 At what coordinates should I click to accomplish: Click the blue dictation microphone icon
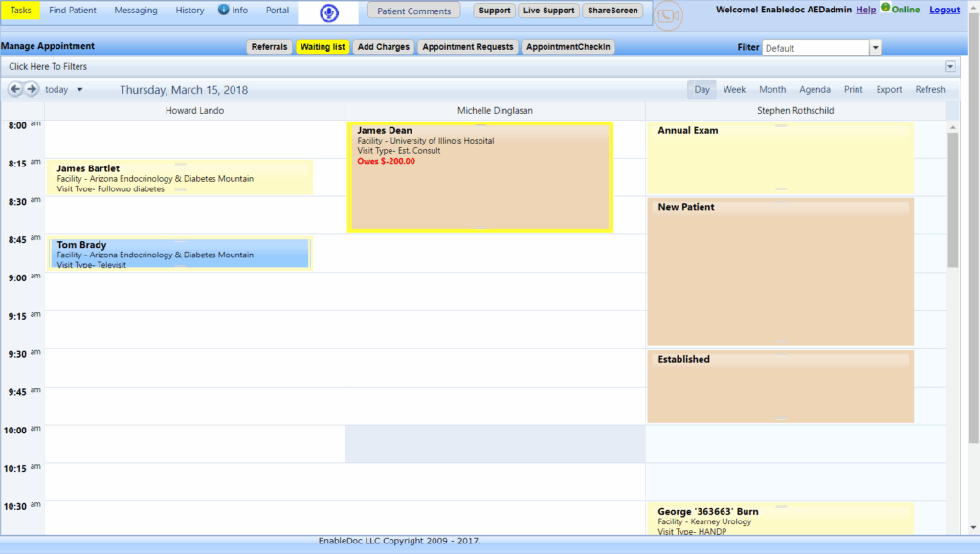[x=328, y=12]
